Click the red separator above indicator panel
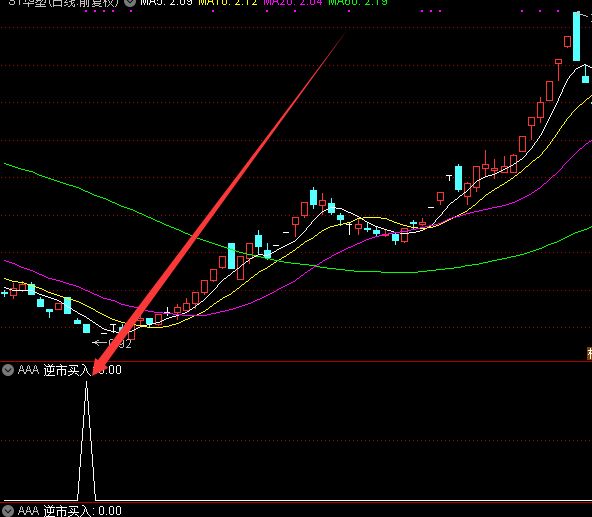592x517 pixels. pyautogui.click(x=296, y=361)
